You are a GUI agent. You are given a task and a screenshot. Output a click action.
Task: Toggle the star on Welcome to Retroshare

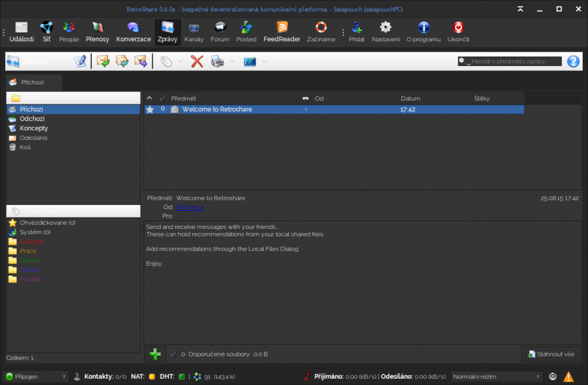click(150, 110)
